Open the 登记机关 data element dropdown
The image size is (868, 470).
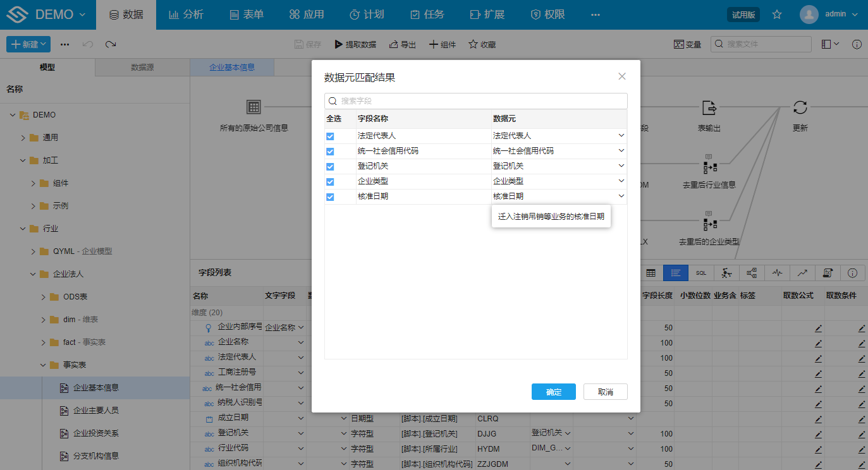coord(621,166)
